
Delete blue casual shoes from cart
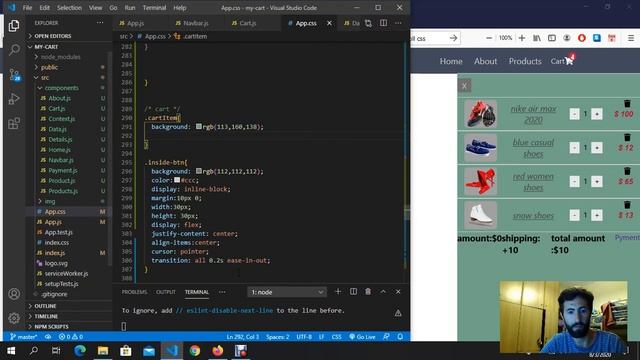[627, 137]
